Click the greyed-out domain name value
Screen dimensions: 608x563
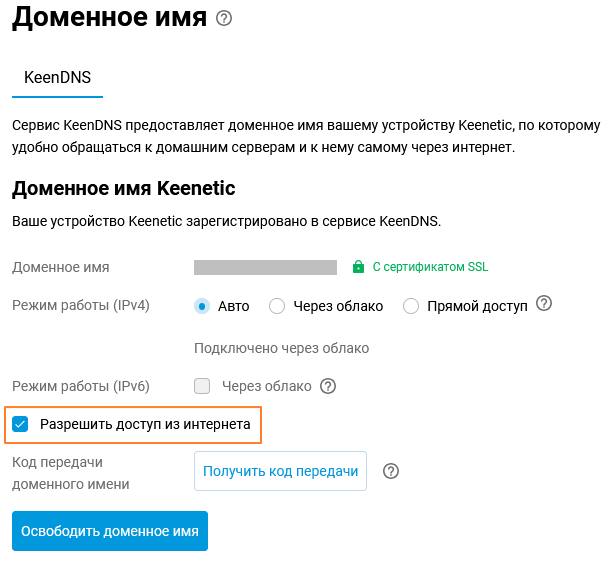265,268
